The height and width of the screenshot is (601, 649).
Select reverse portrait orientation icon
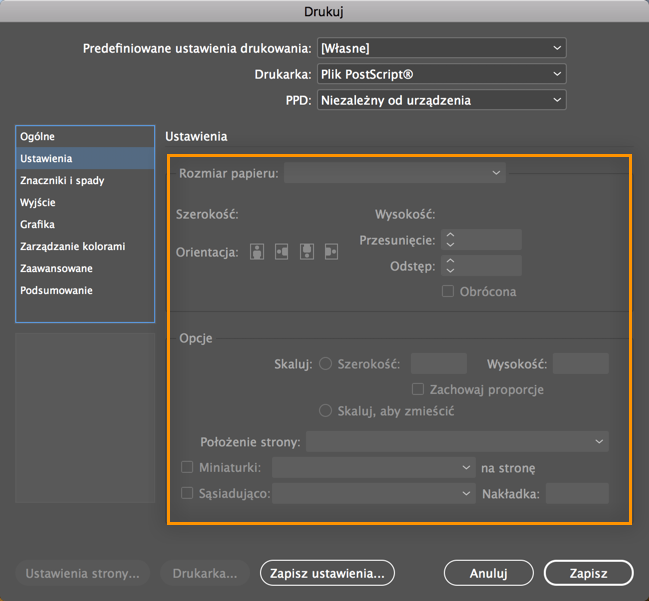[x=307, y=252]
